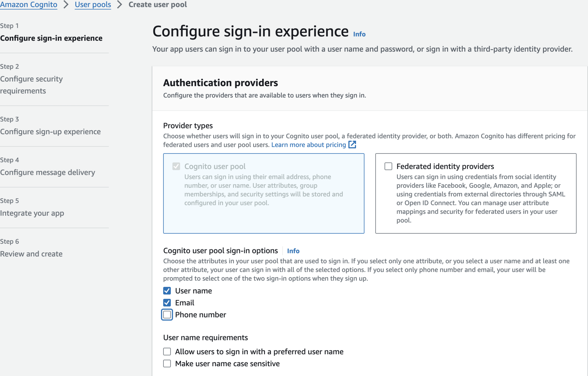Screen dimensions: 588x376
Task: Allow sign in with preferred user name
Action: (x=167, y=351)
